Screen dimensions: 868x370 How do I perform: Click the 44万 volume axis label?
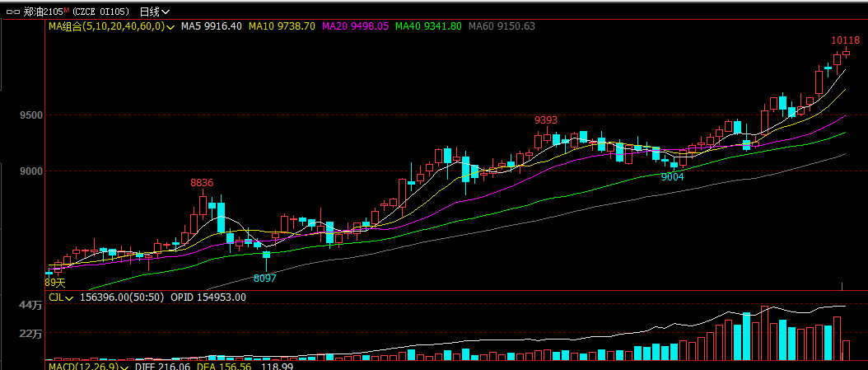(31, 305)
